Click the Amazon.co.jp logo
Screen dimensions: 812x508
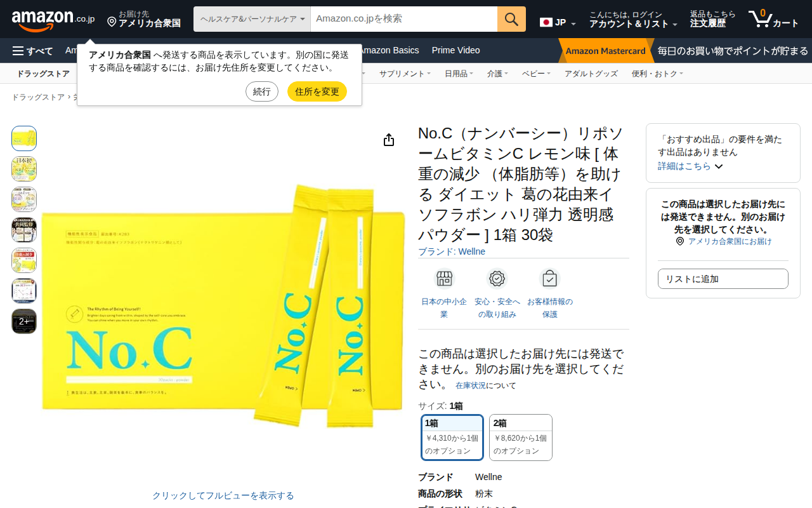53,20
